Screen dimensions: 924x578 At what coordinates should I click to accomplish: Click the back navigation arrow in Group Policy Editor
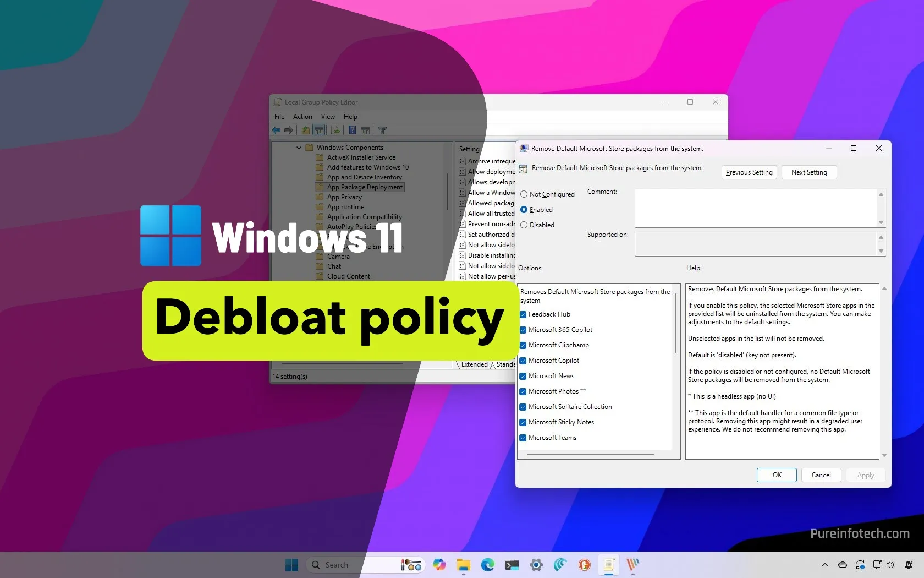pos(276,130)
